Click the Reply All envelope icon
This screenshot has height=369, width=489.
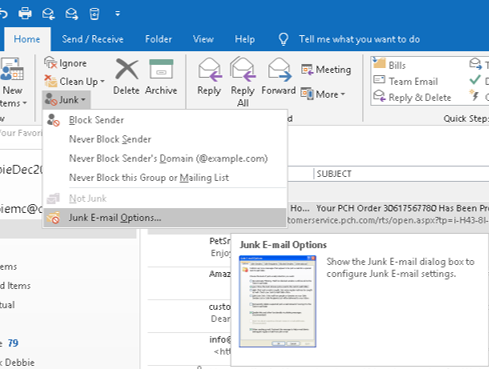243,69
